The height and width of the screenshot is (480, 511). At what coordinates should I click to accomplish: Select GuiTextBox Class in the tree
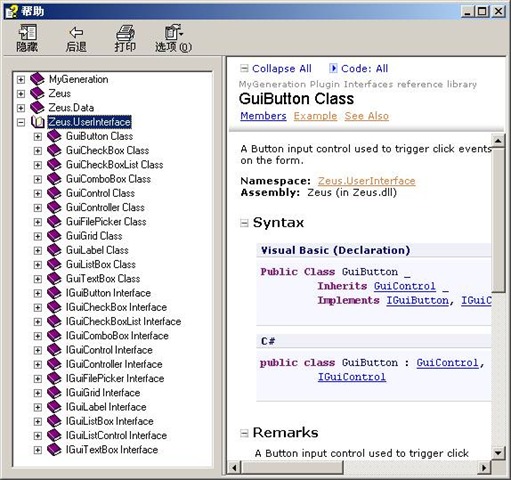click(x=103, y=279)
